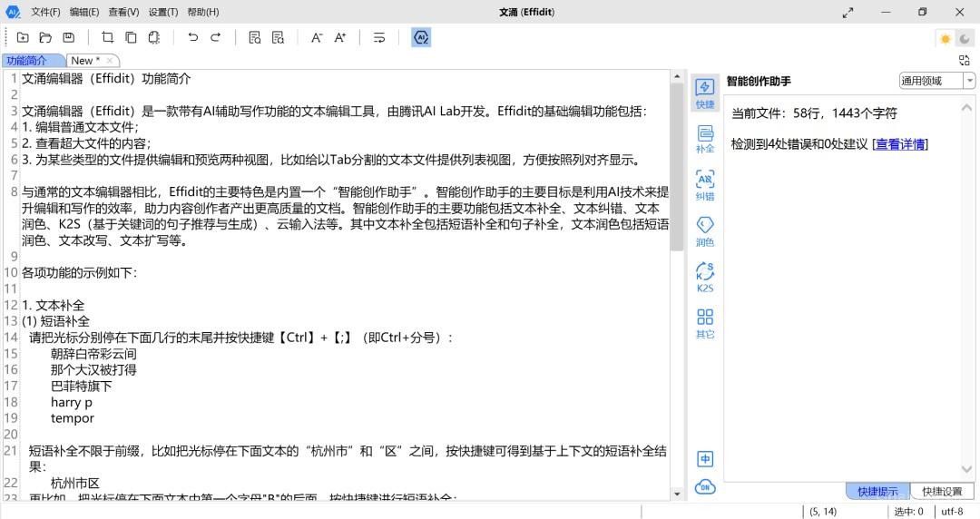The image size is (980, 519).
Task: Toggle the AI assistant panel icon
Action: (421, 37)
